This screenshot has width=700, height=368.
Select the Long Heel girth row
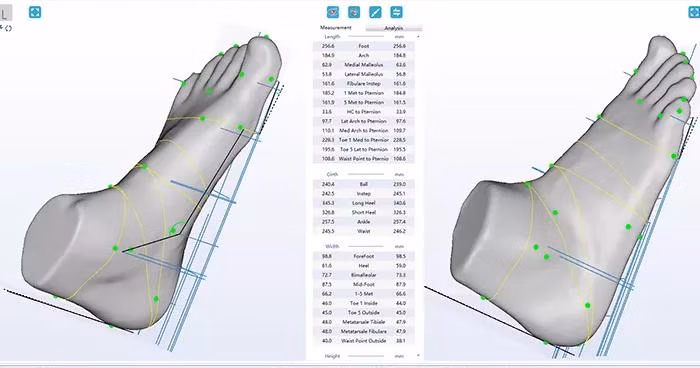click(x=363, y=203)
